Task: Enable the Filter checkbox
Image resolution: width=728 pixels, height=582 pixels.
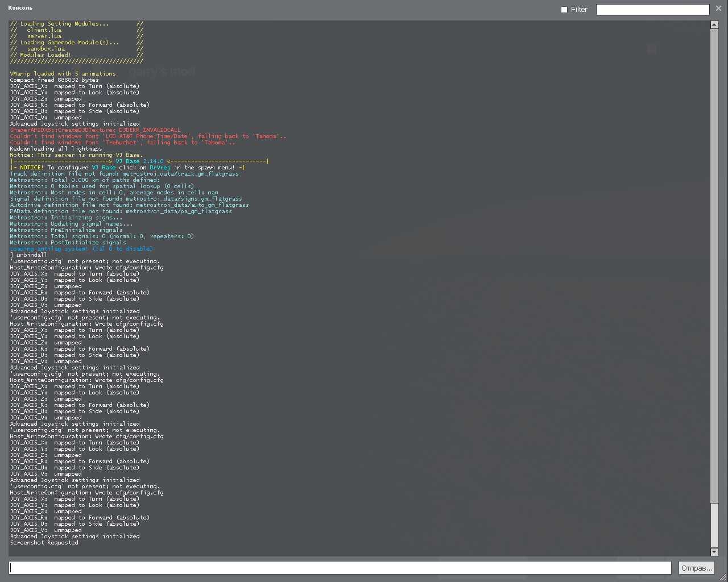Action: click(564, 10)
